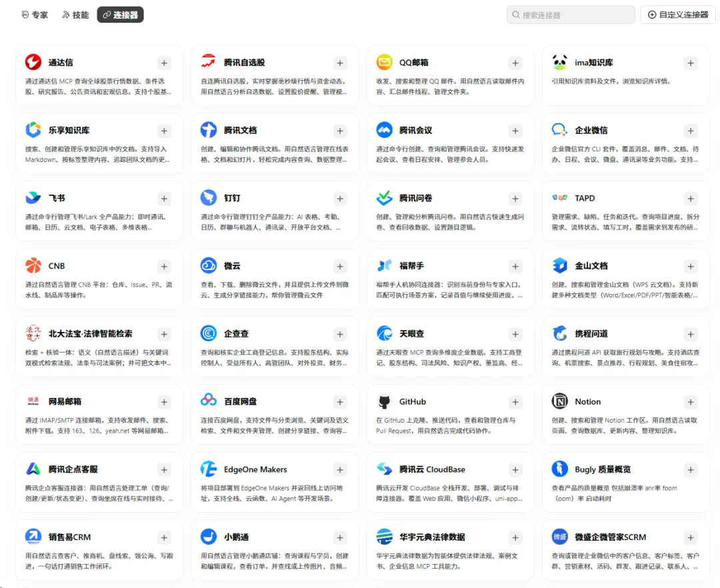Add the 金山文档 connector via plus
Viewport: 720px width, 588px height.
(x=691, y=267)
